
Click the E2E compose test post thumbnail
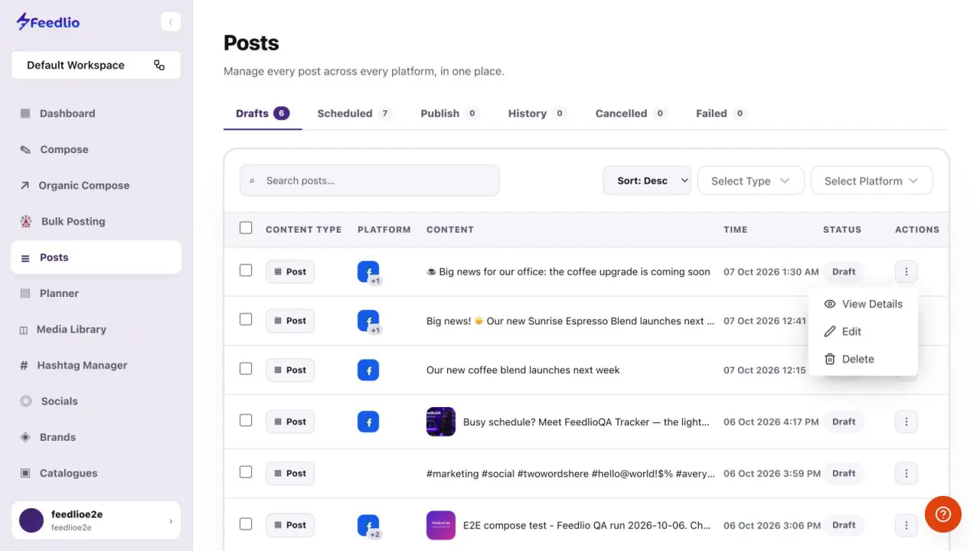[441, 525]
